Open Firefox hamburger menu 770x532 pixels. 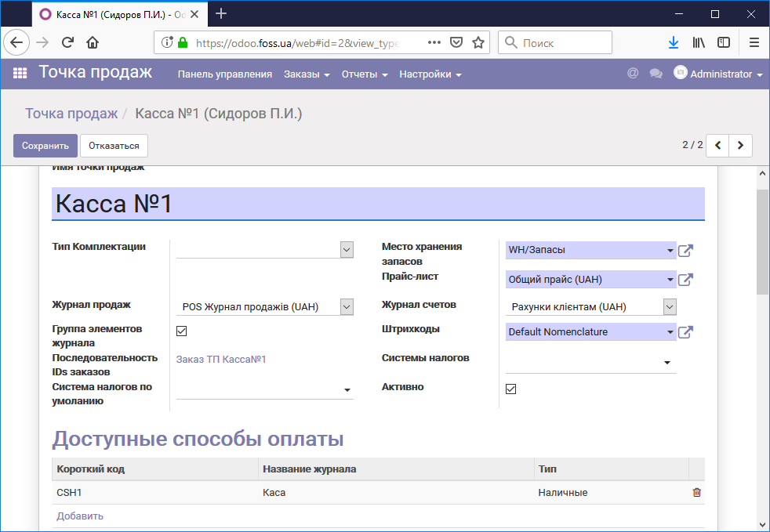pos(754,42)
